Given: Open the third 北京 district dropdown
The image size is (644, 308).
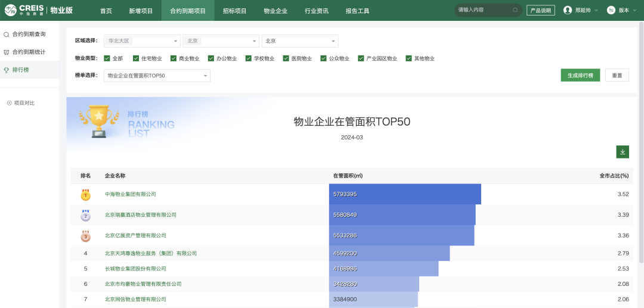Looking at the screenshot, I should click(x=300, y=41).
